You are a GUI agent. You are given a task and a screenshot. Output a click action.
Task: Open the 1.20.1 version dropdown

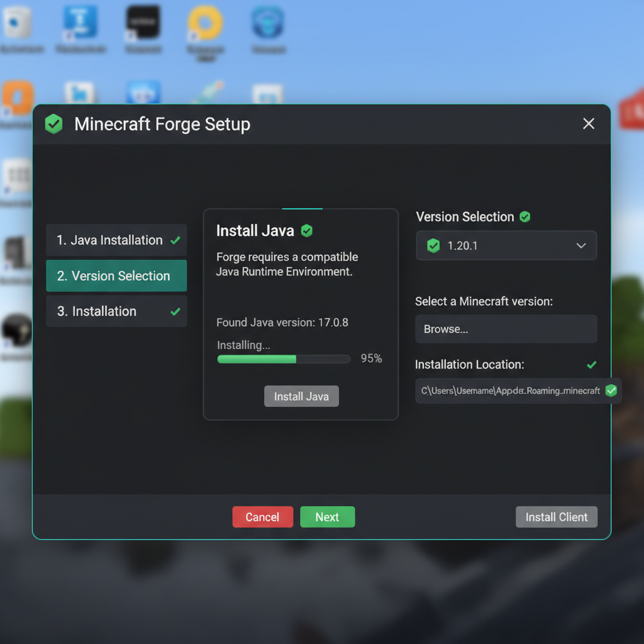(506, 246)
